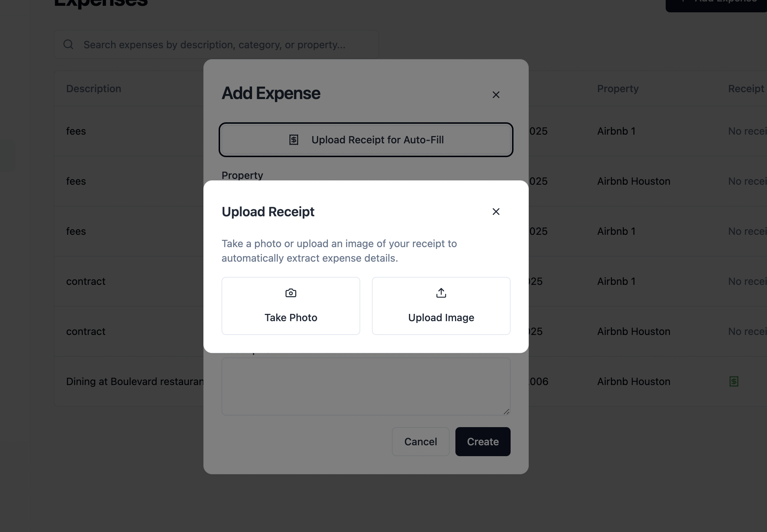Click the Receipt column header
This screenshot has width=767, height=532.
click(x=746, y=89)
